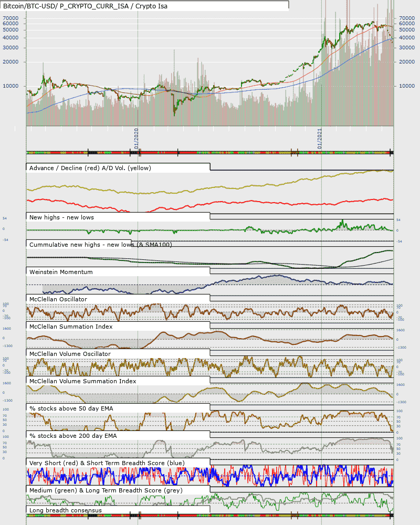The height and width of the screenshot is (525, 420).
Task: Click the Advance / Decline panel label
Action: [x=90, y=168]
